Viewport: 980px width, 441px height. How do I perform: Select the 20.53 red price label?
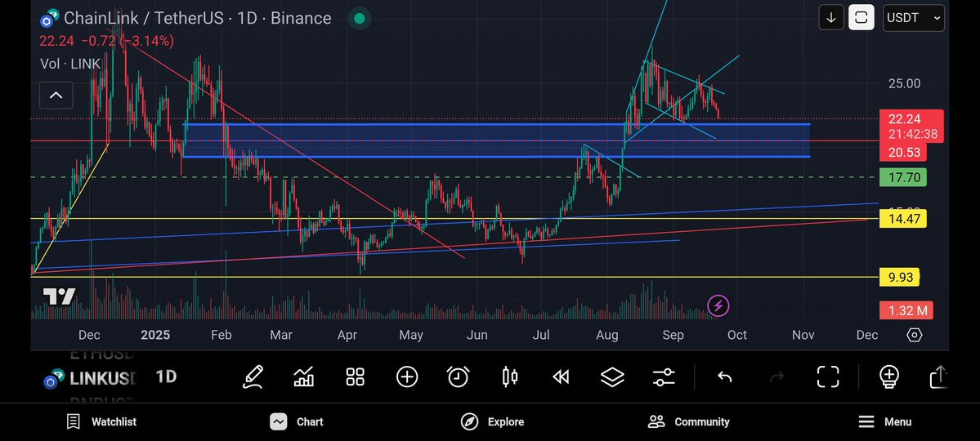(902, 152)
